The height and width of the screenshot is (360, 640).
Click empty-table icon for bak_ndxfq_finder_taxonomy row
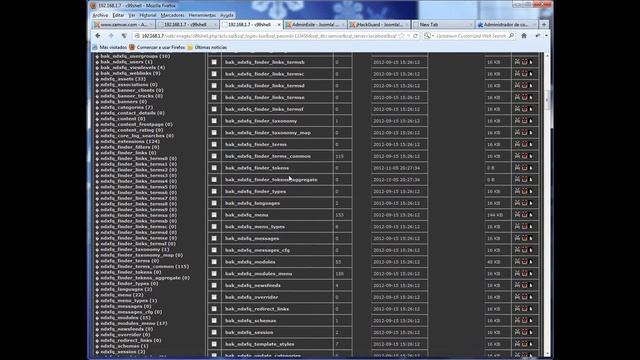[517, 121]
